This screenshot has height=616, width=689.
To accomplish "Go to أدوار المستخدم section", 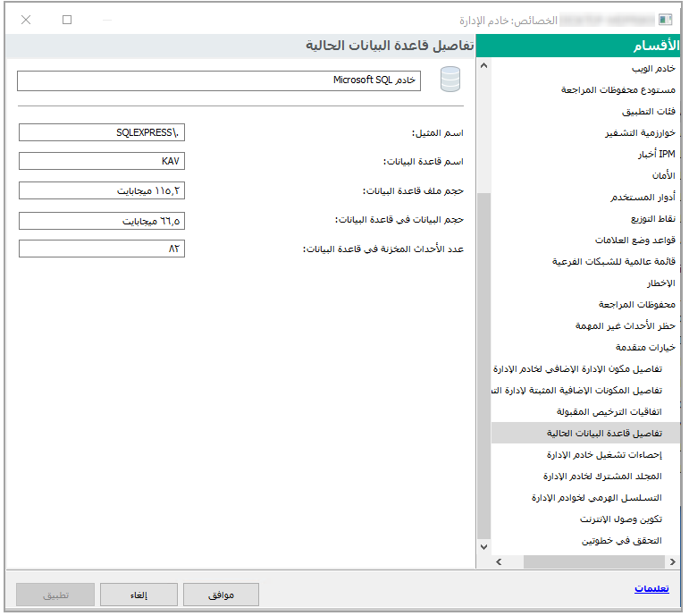I will pyautogui.click(x=643, y=197).
